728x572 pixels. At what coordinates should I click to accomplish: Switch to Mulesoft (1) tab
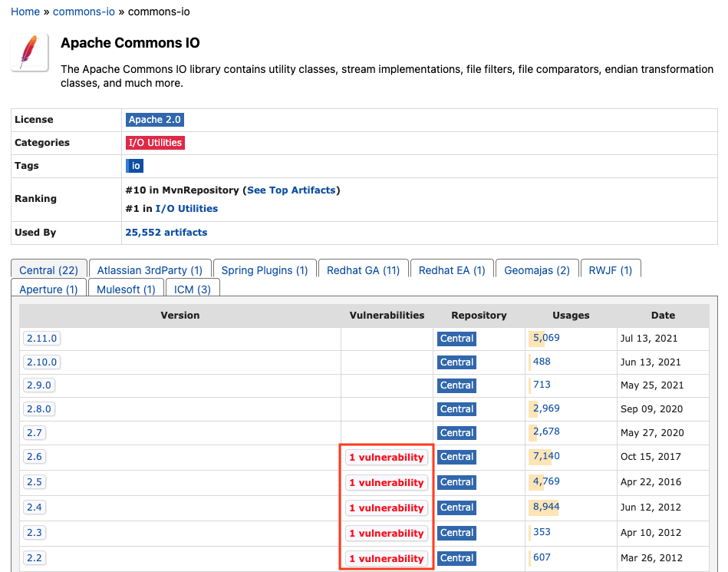(x=126, y=289)
